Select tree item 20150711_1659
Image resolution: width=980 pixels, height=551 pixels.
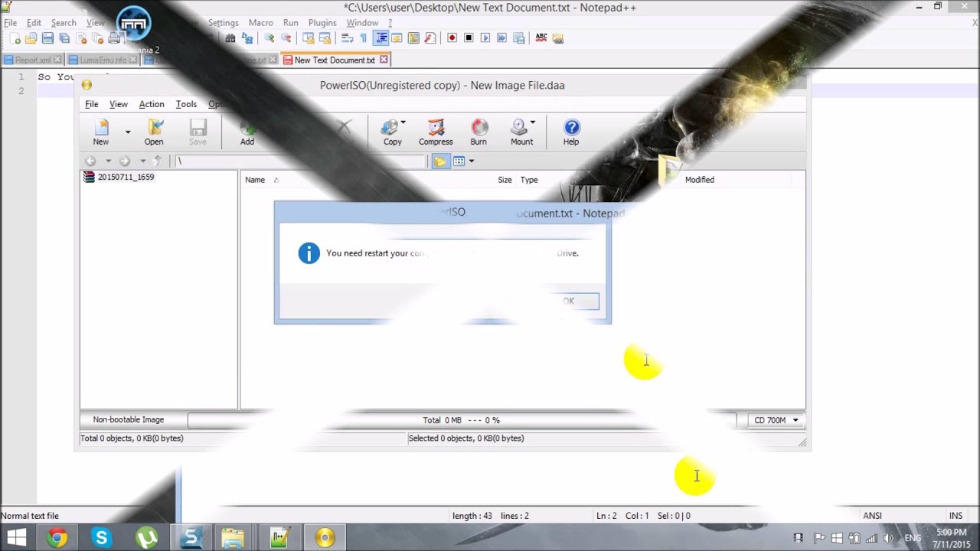[126, 177]
